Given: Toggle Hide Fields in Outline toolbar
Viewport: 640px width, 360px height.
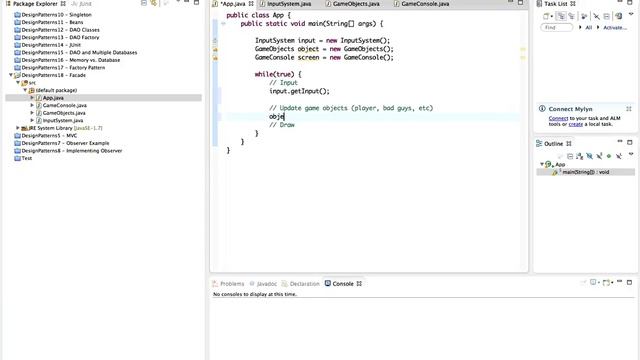Looking at the screenshot, I should [589, 156].
